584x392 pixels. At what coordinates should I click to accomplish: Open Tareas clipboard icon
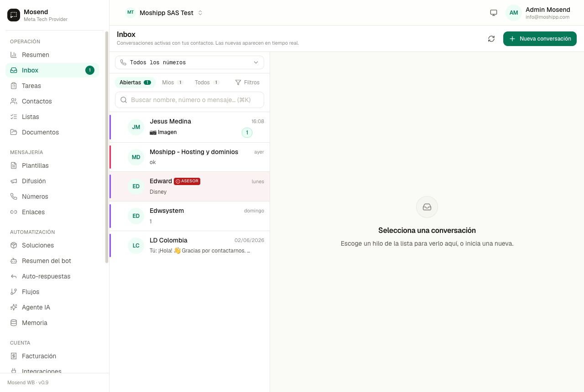tap(14, 86)
